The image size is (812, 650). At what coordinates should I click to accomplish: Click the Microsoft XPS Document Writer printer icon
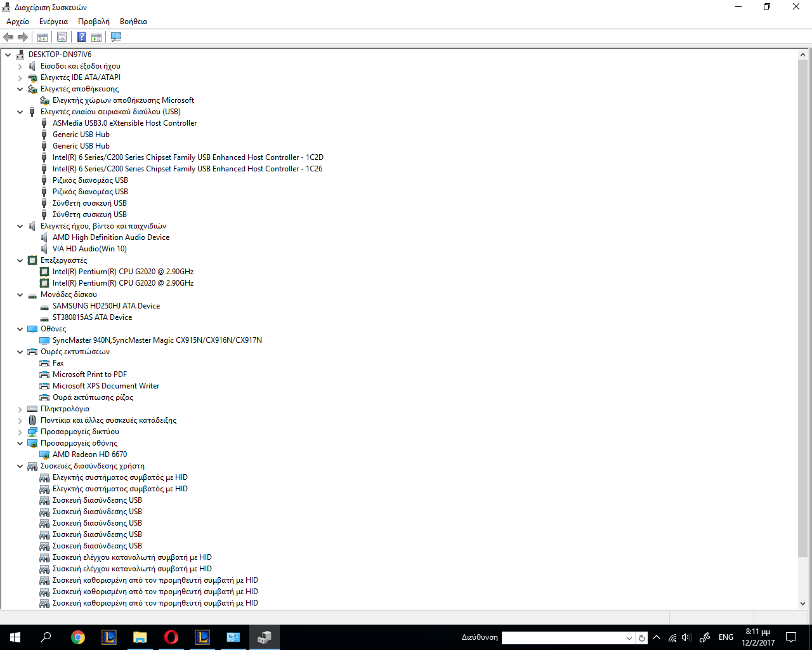tap(44, 386)
